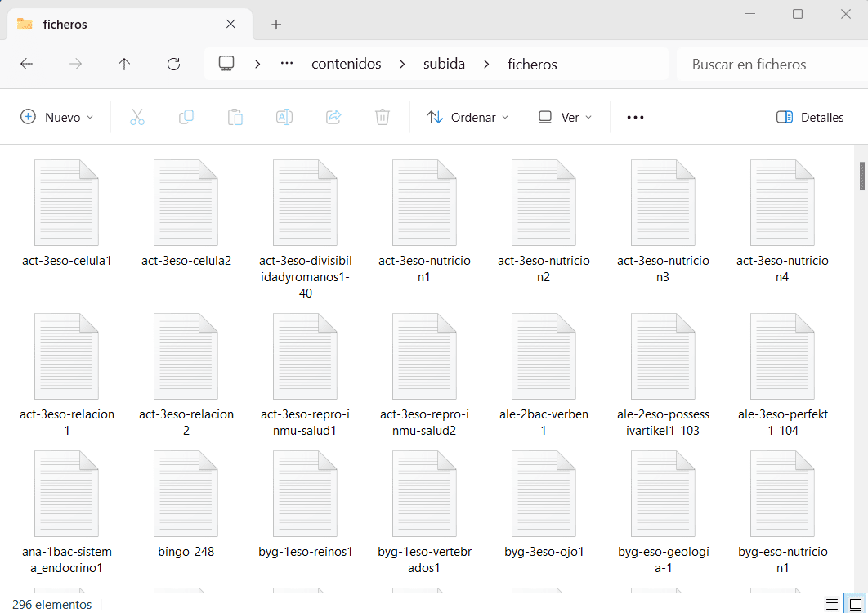The image size is (868, 613).
Task: Click the Cut scissors icon
Action: (x=136, y=117)
